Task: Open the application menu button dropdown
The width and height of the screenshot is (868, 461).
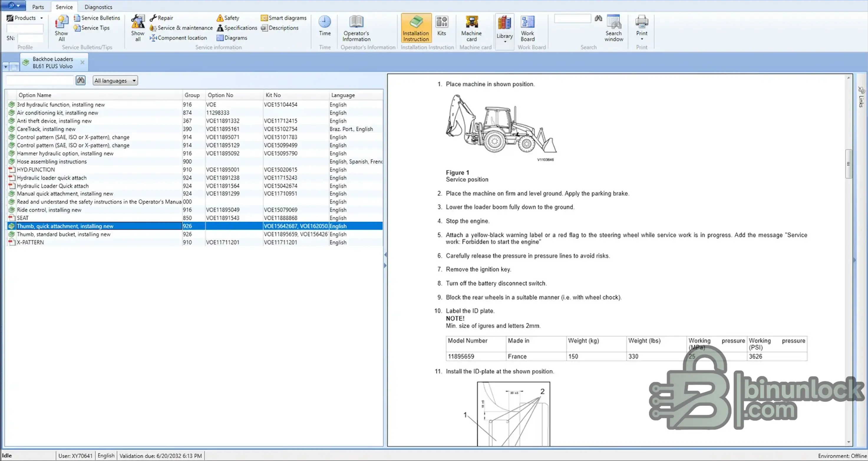Action: click(x=14, y=5)
